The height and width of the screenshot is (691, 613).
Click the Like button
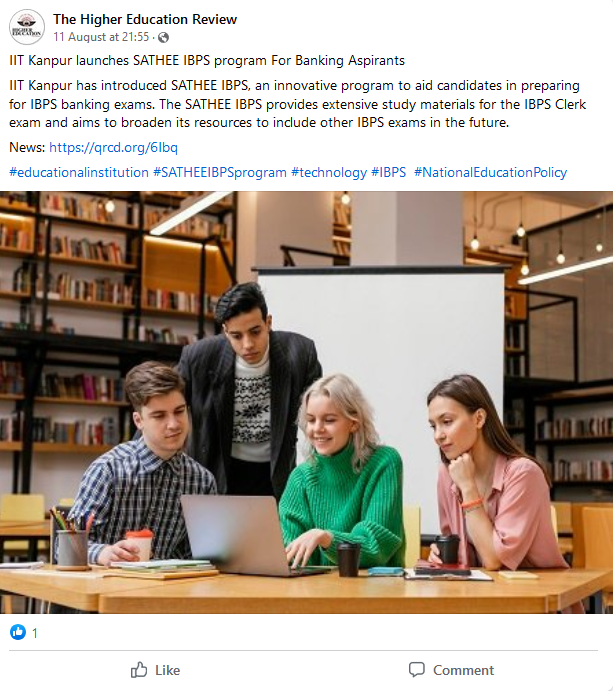pos(156,670)
